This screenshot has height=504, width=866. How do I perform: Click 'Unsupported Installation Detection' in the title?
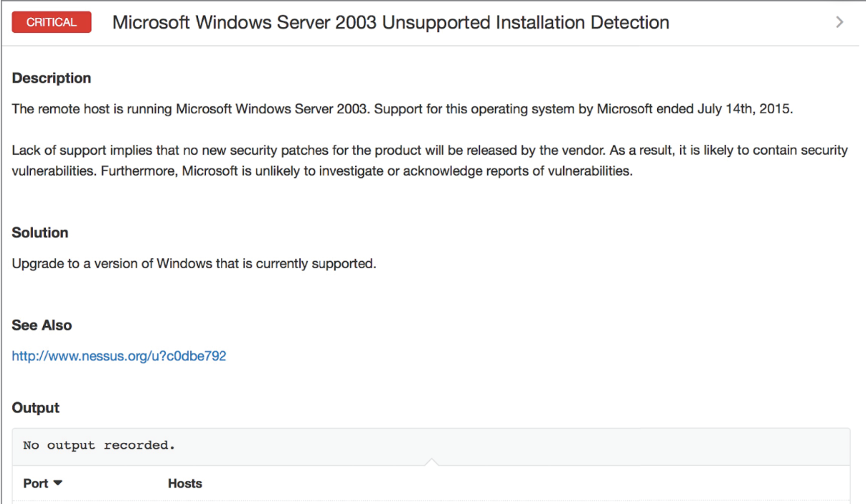click(526, 22)
